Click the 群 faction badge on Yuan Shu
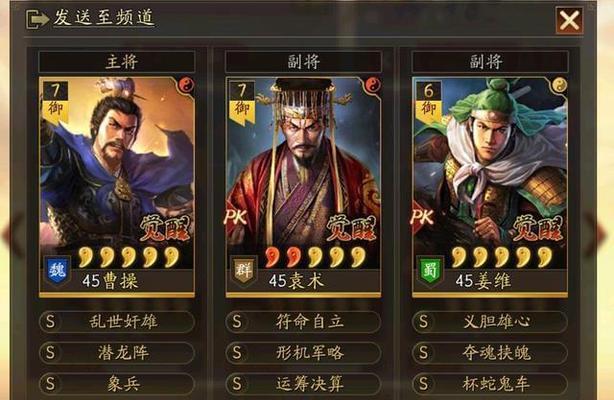This screenshot has height=400, width=614. tap(244, 270)
